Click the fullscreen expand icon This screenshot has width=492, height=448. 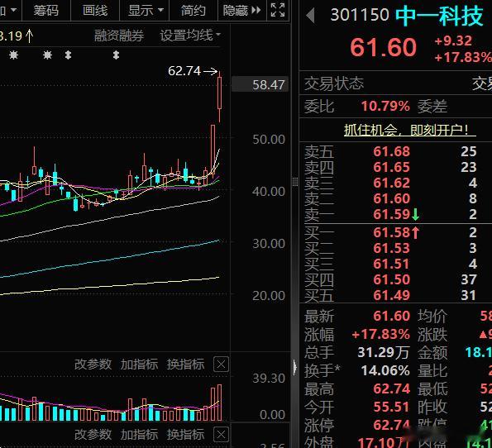[x=278, y=11]
